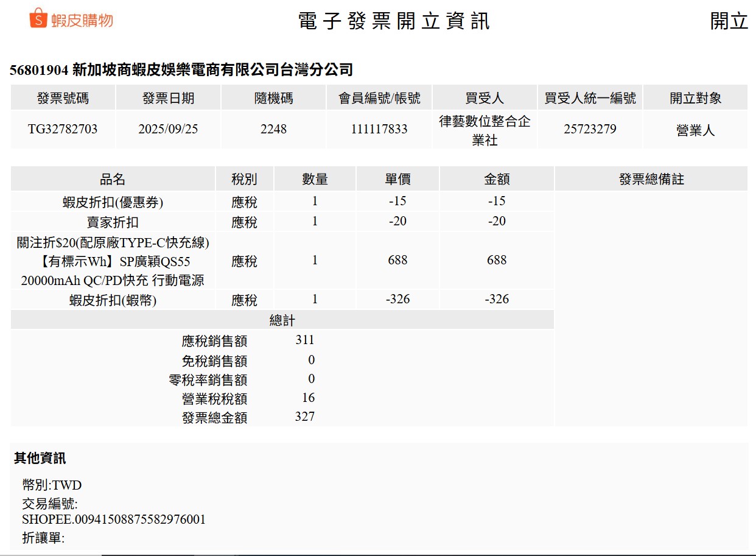Click the 發票號碼 column header
The height and width of the screenshot is (556, 756).
(63, 98)
